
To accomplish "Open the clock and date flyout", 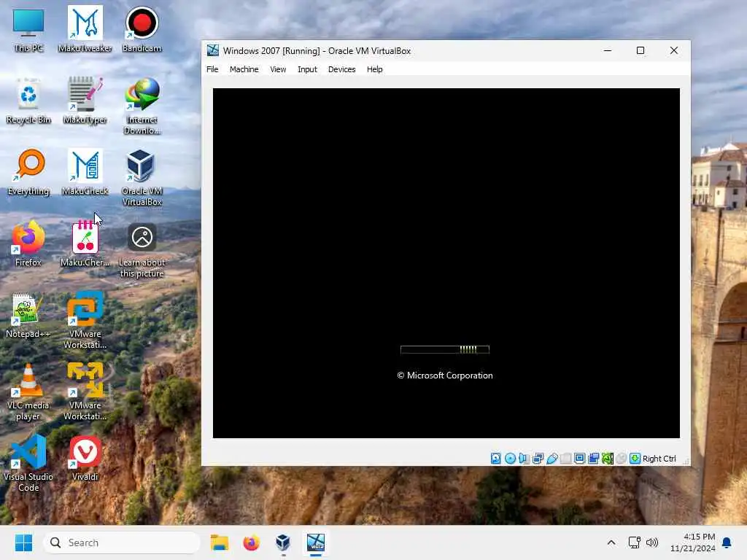I will 692,542.
